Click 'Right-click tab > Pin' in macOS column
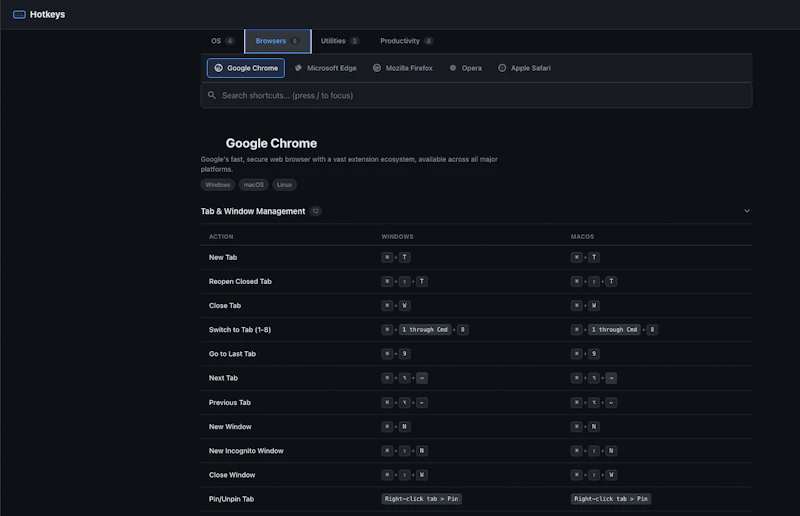The image size is (800, 516). point(611,499)
